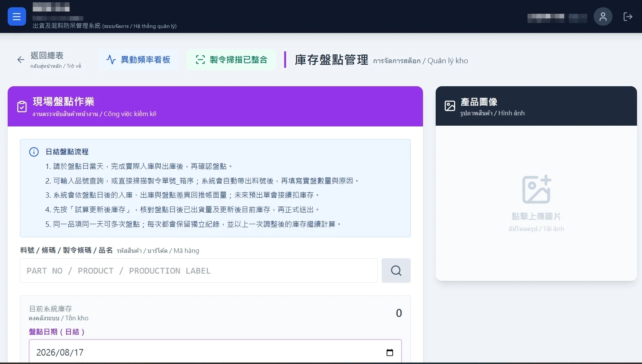Click the clipboard check icon
The width and height of the screenshot is (642, 364).
point(22,107)
